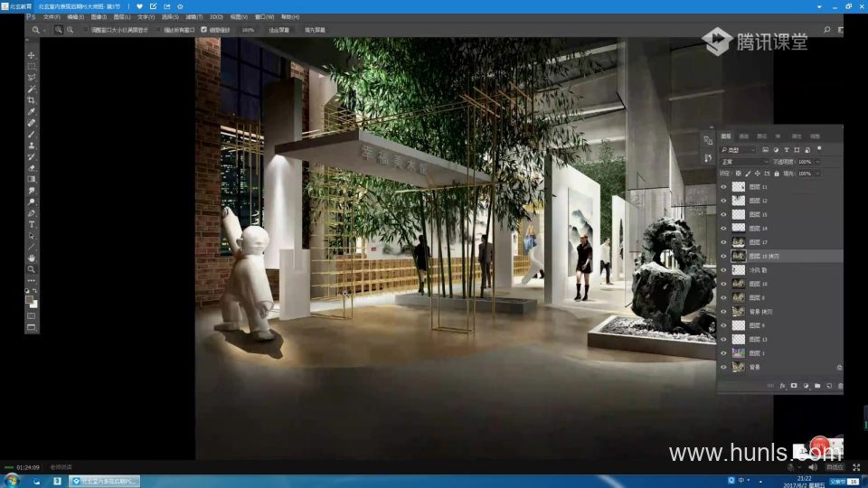Screen dimensions: 868x488
Task: Open 视图(V) menu
Action: [x=239, y=17]
